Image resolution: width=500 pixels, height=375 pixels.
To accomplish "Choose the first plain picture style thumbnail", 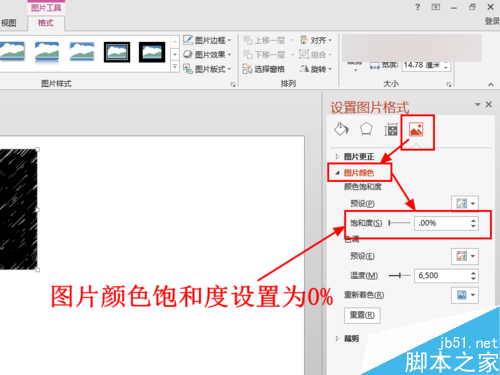I will (x=12, y=52).
